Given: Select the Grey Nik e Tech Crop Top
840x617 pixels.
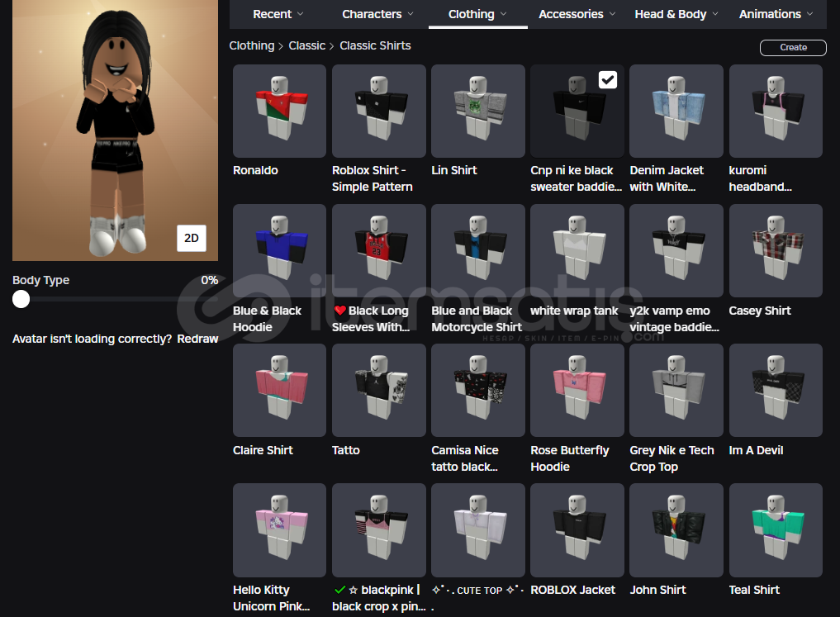Looking at the screenshot, I should click(676, 391).
